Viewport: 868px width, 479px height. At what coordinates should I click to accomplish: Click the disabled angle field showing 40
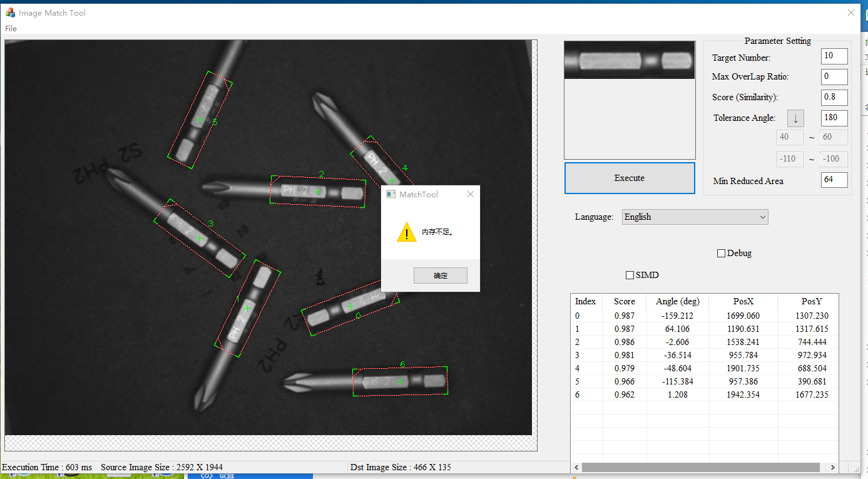[790, 138]
